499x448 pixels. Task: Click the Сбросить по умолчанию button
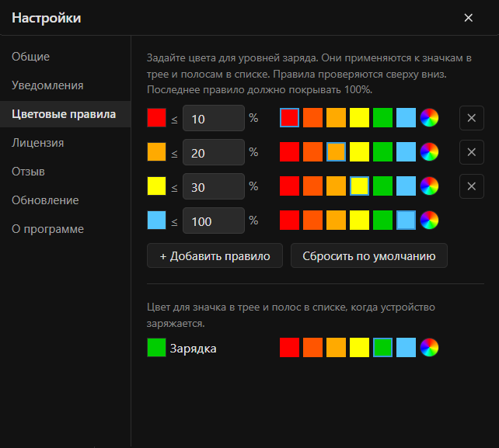[369, 255]
